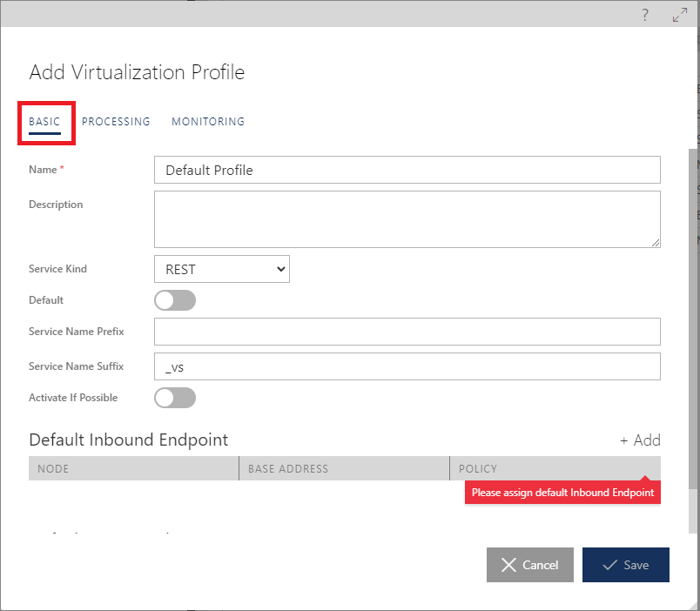Select the Basic tab

click(x=44, y=122)
